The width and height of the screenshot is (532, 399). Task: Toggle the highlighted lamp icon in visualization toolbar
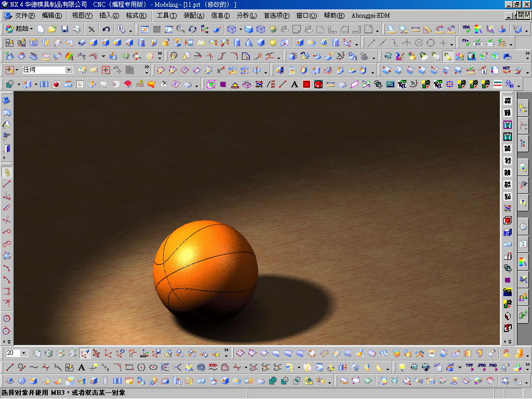[x=447, y=56]
